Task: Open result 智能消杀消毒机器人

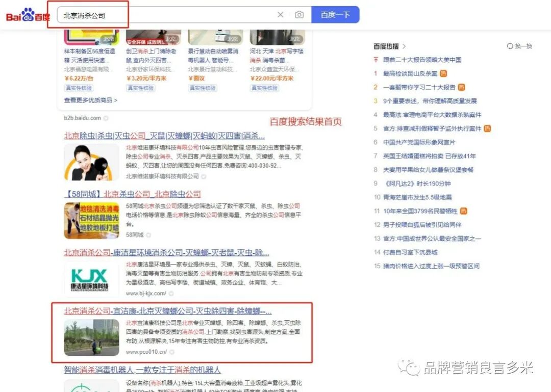Action: click(x=142, y=370)
